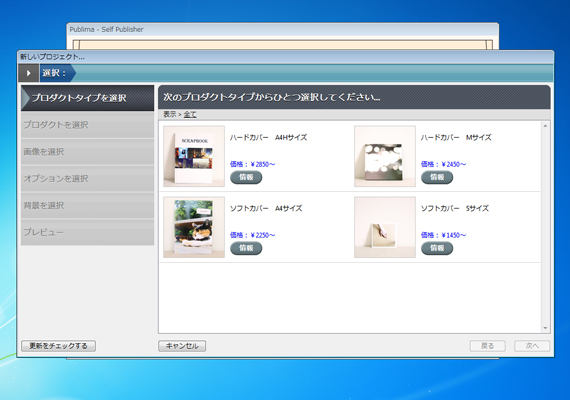Click the price ¥2250~ text
This screenshot has width=570, height=400.
[x=253, y=235]
